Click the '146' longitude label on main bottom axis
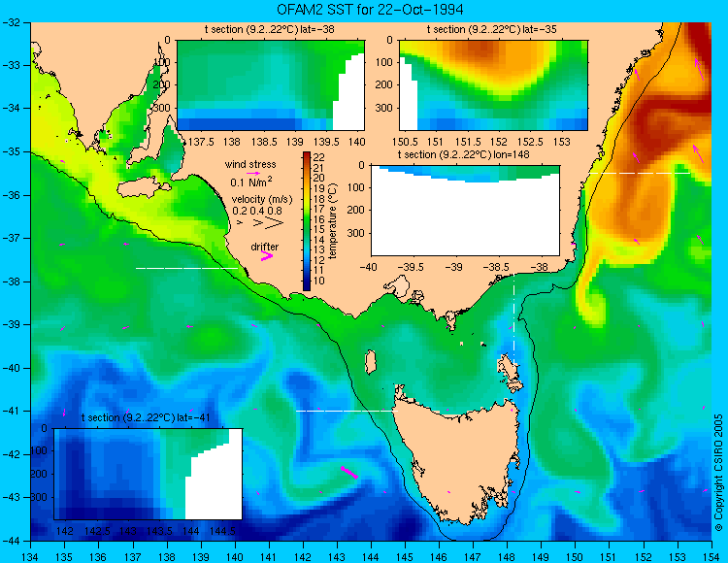 (x=439, y=556)
